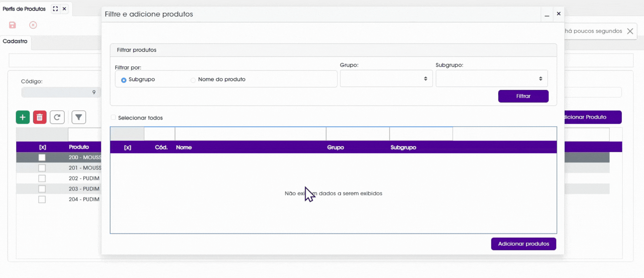The width and height of the screenshot is (644, 278).
Task: Click the green plus add button
Action: [23, 117]
